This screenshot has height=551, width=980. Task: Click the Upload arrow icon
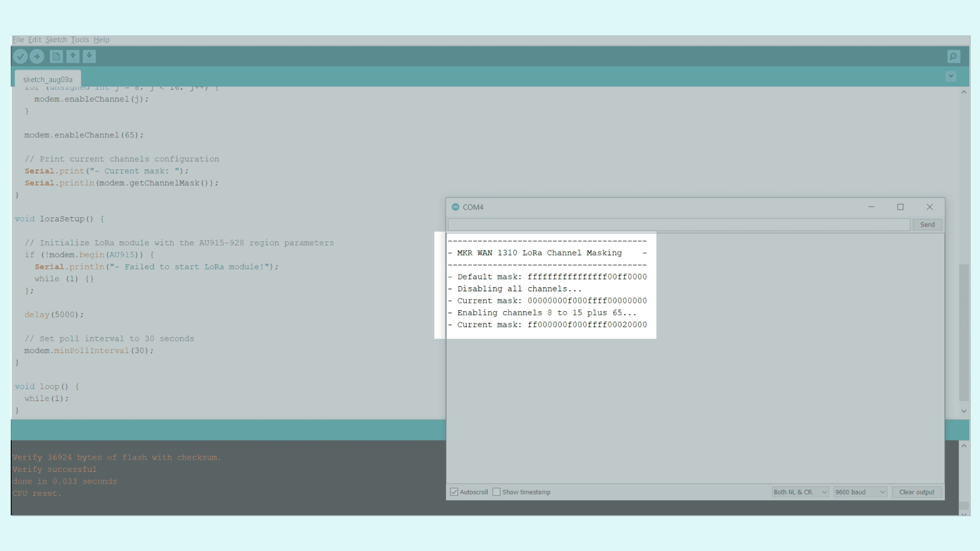pos(37,56)
